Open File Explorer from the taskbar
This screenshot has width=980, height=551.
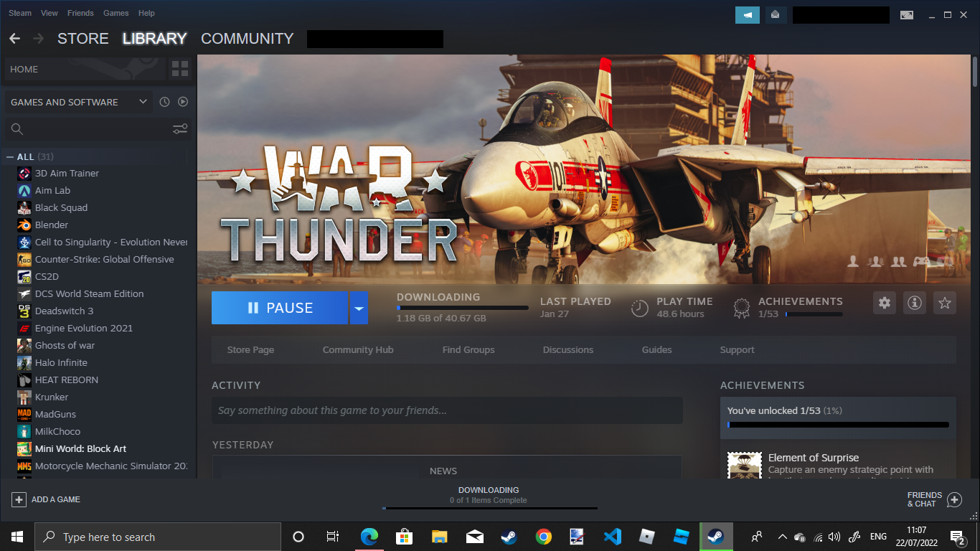tap(439, 537)
